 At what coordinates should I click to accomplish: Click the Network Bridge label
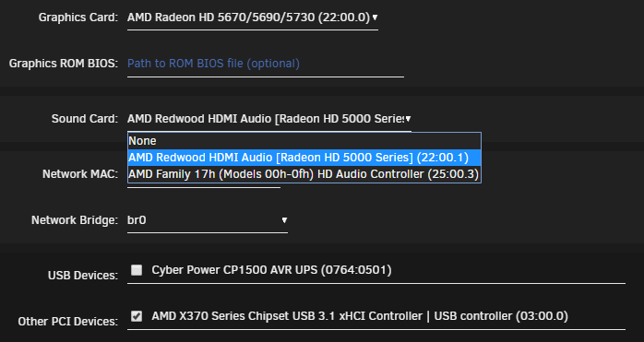click(75, 220)
